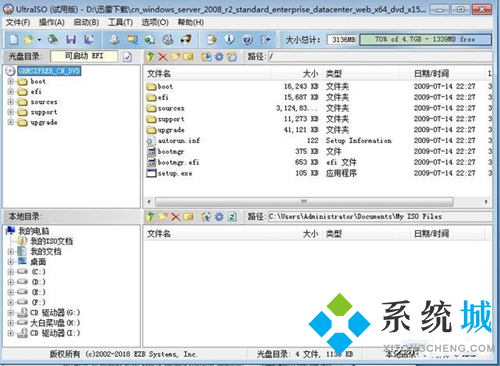Screen dimensions: 500x366
Task: Click the Extract icon in disc pane toolbar
Action: (206, 57)
